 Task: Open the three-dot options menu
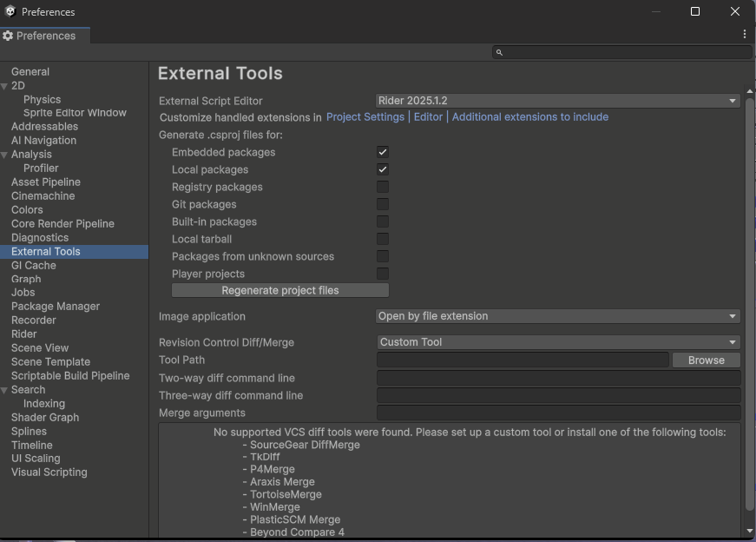(x=745, y=35)
